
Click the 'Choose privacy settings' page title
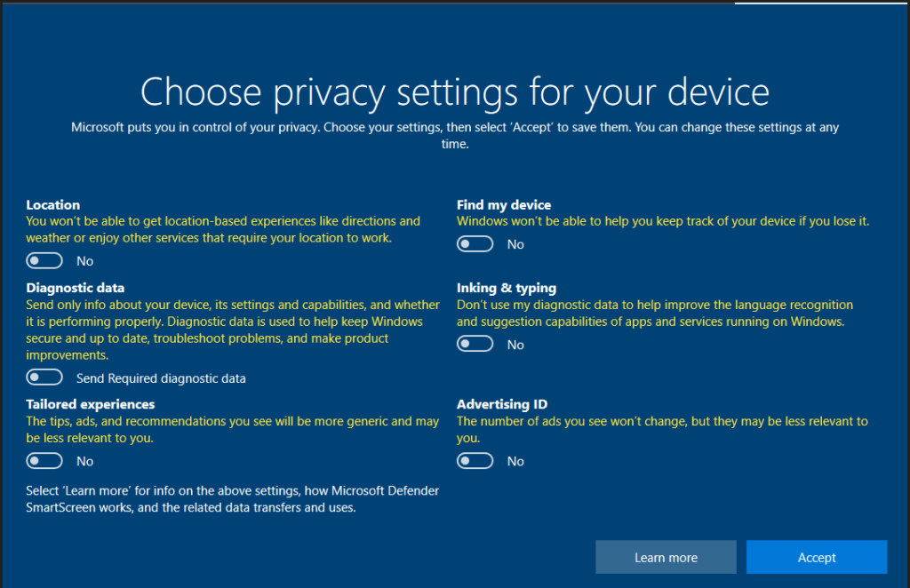[455, 92]
